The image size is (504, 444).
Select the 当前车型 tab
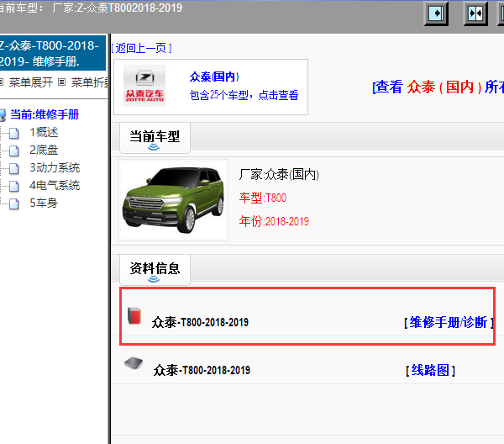tap(155, 138)
